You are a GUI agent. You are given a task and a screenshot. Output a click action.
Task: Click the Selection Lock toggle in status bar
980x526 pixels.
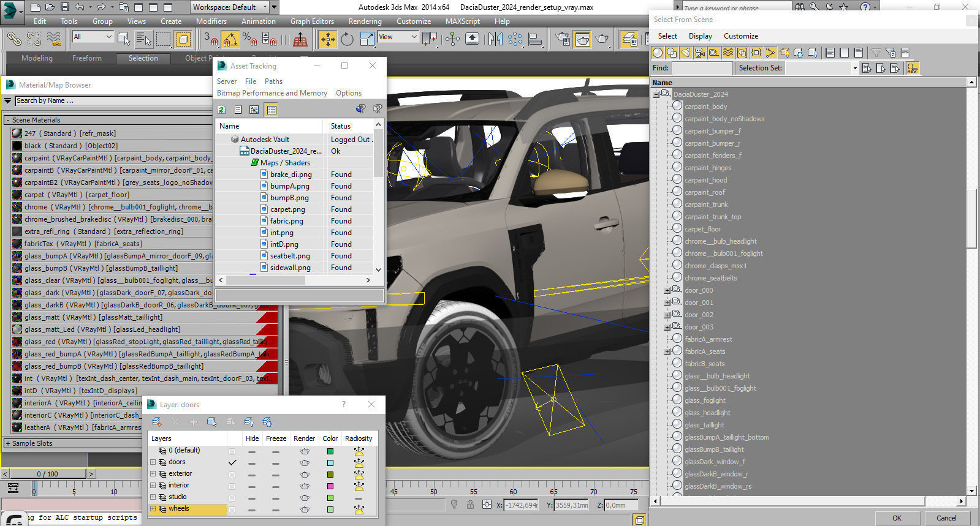click(470, 505)
